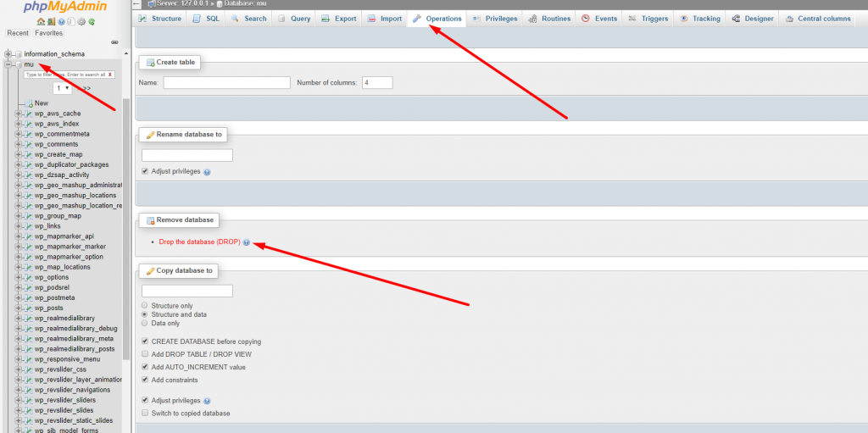This screenshot has width=868, height=433.
Task: Uncheck CREATE DATABASE before copying
Action: pos(145,341)
